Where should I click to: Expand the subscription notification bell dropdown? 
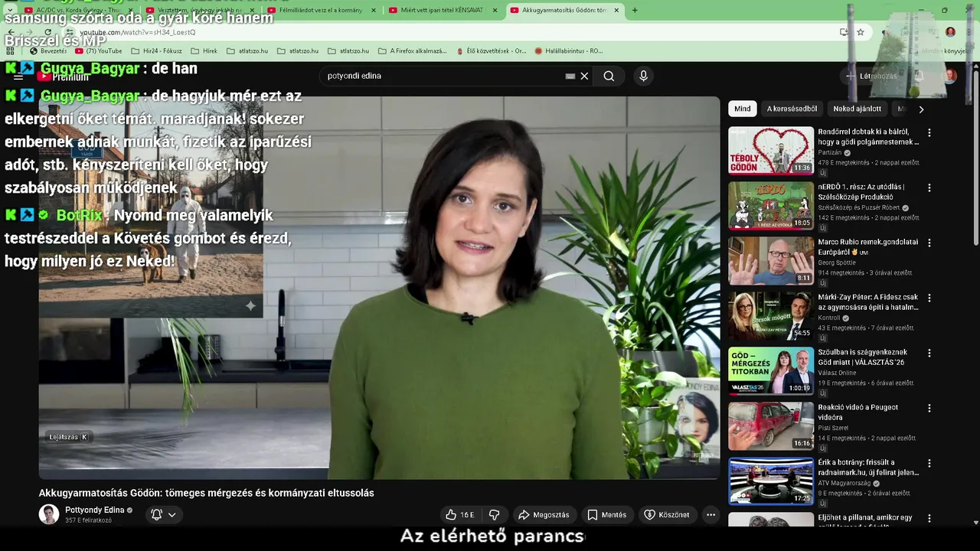point(164,515)
